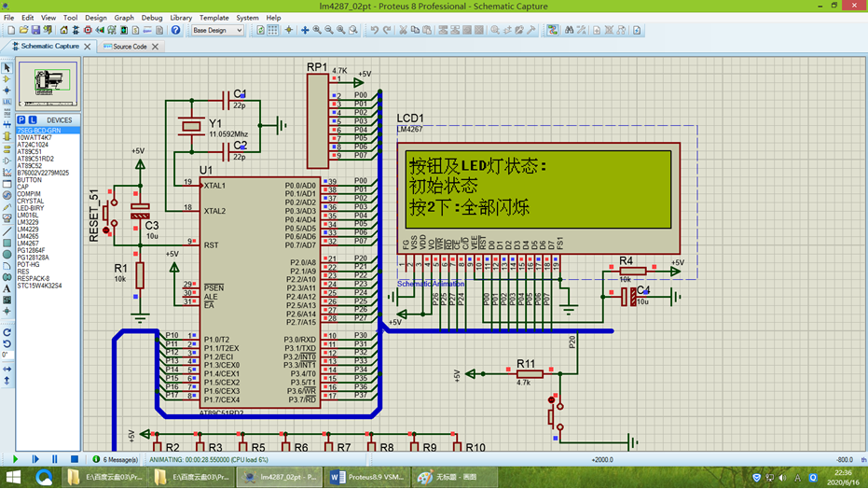Redraw the display with refresh icon
Viewport: 868px width, 489px height.
(260, 30)
